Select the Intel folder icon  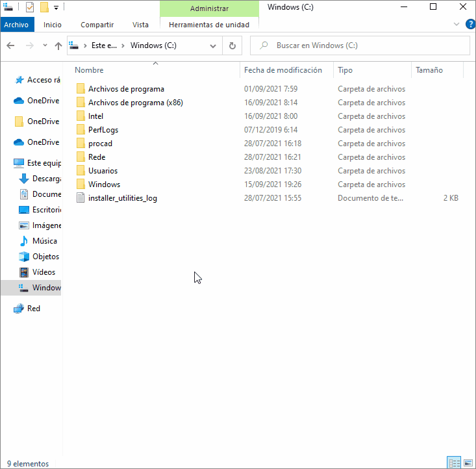(81, 116)
